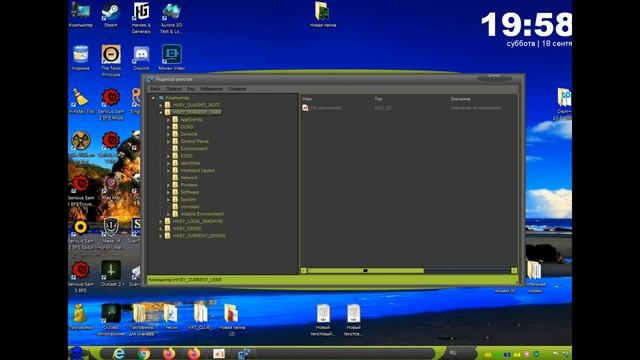Click status bar path Компьютер\HKEY_CURRENT_USER
Image resolution: width=640 pixels, height=360 pixels.
point(185,280)
